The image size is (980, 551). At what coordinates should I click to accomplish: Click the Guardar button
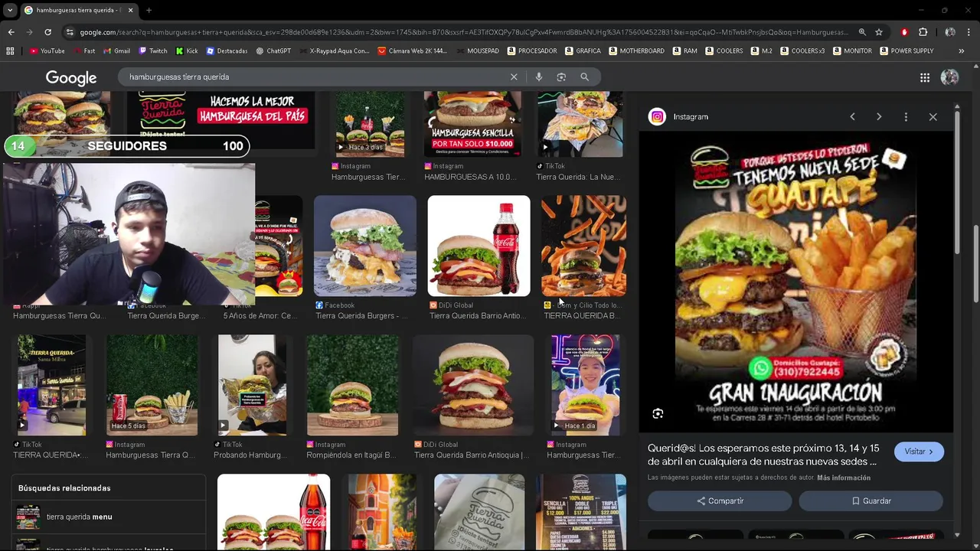(x=871, y=501)
